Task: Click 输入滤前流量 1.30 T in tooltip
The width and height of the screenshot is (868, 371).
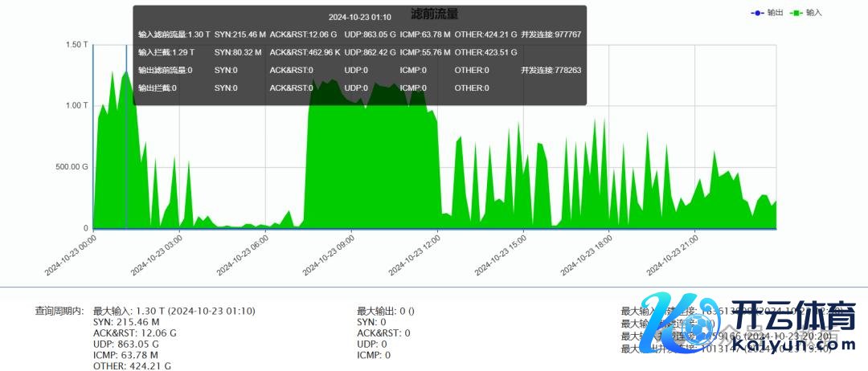Action: 174,35
